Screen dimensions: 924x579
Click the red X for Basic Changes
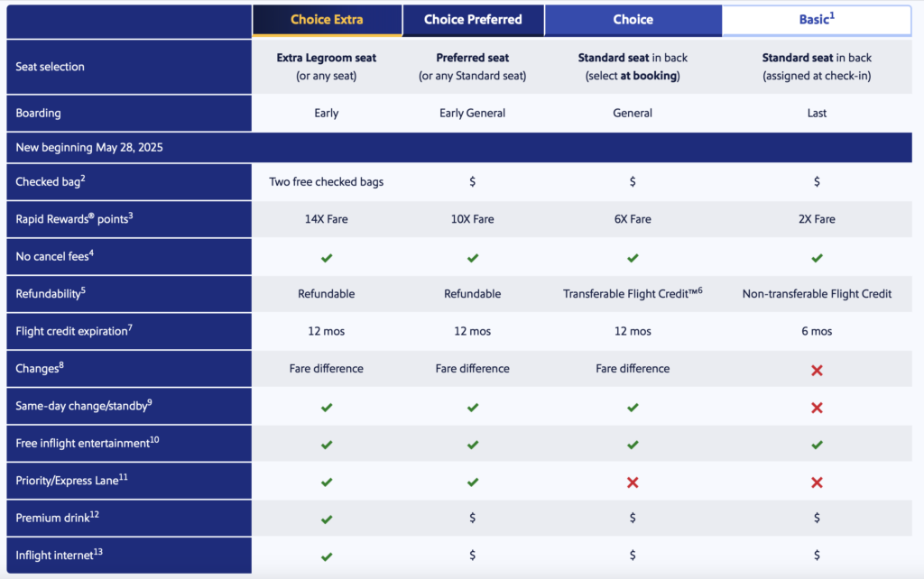click(x=817, y=370)
